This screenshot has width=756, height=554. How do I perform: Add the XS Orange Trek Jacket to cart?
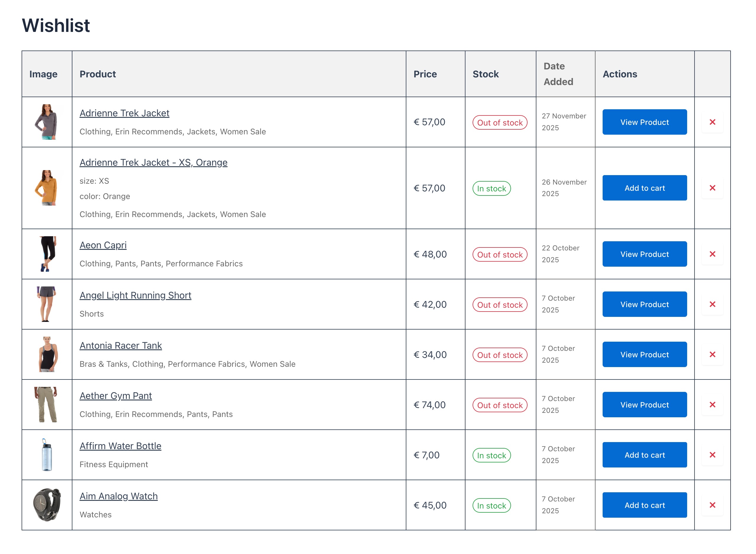[644, 188]
